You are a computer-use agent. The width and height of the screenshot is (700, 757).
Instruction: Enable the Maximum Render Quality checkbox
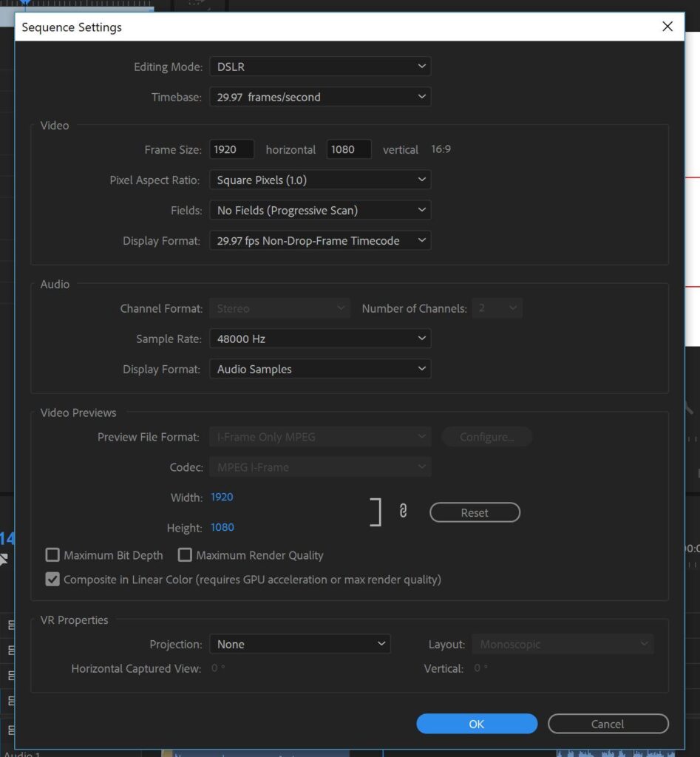click(185, 554)
